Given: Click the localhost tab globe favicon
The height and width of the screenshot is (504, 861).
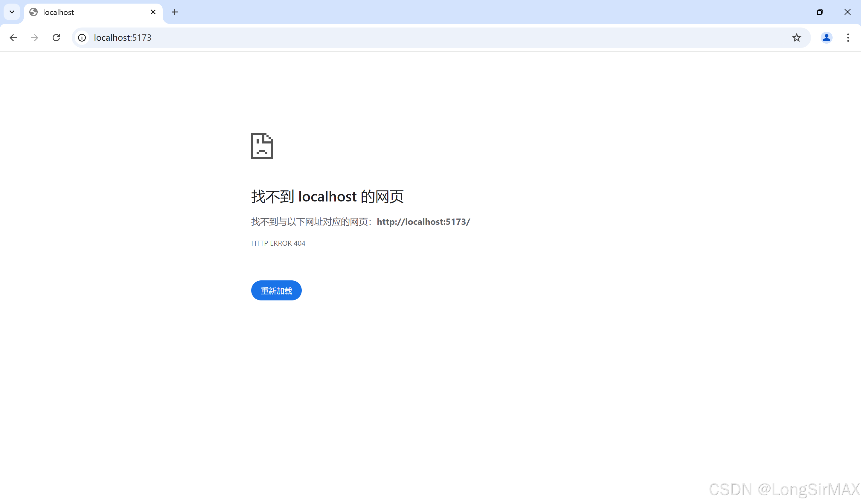Looking at the screenshot, I should coord(33,12).
